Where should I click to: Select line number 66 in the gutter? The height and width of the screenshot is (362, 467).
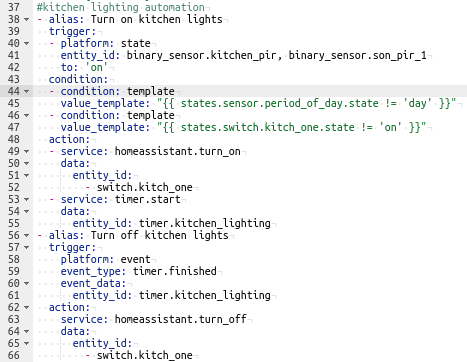coord(14,355)
